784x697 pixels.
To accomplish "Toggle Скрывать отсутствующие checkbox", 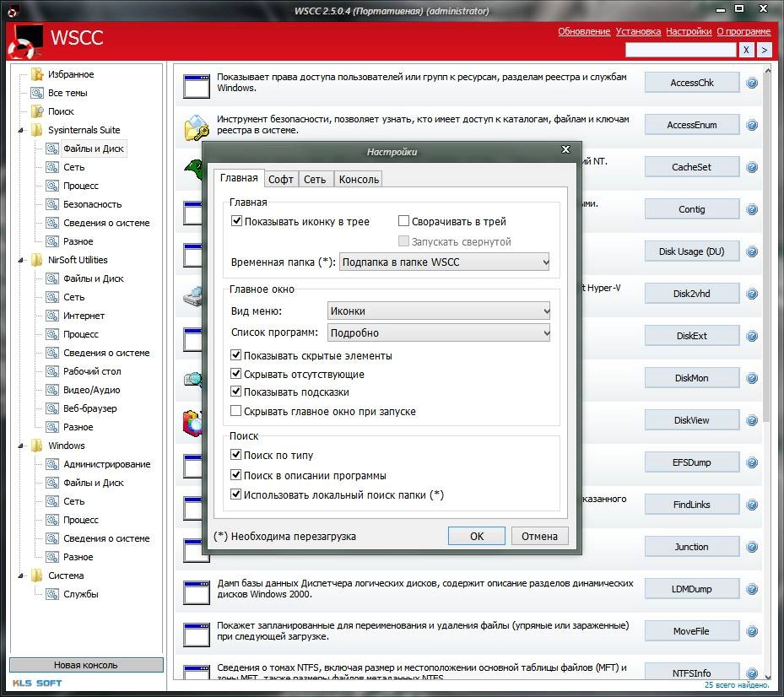I will pyautogui.click(x=235, y=374).
